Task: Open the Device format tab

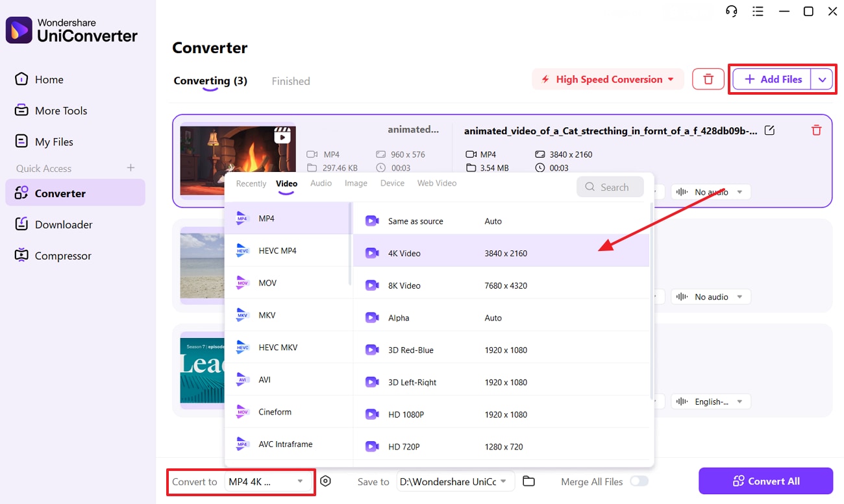Action: (392, 183)
